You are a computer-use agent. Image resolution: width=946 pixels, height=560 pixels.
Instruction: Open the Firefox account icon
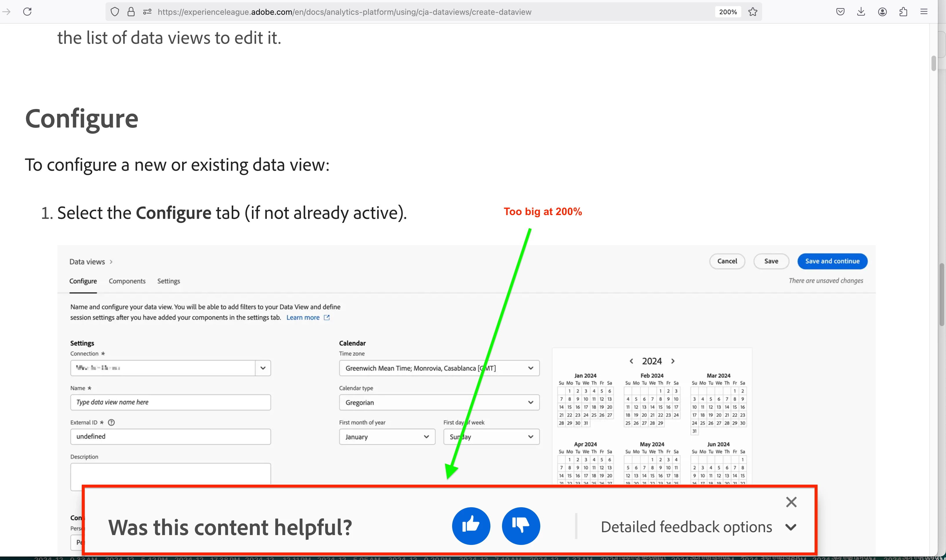coord(882,12)
